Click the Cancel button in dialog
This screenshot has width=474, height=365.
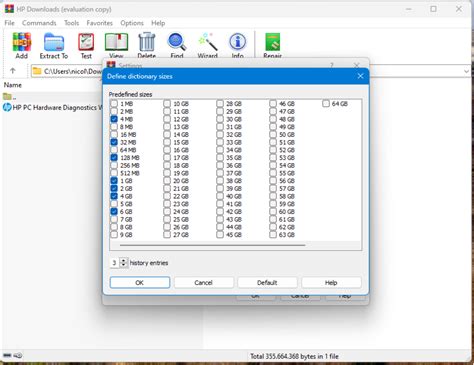(203, 282)
